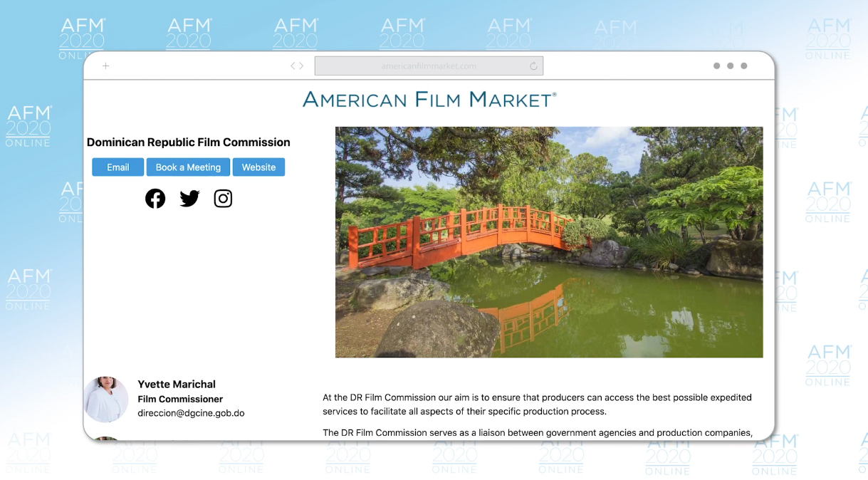Click the plus icon for new tab
The height and width of the screenshot is (480, 868).
click(x=106, y=66)
